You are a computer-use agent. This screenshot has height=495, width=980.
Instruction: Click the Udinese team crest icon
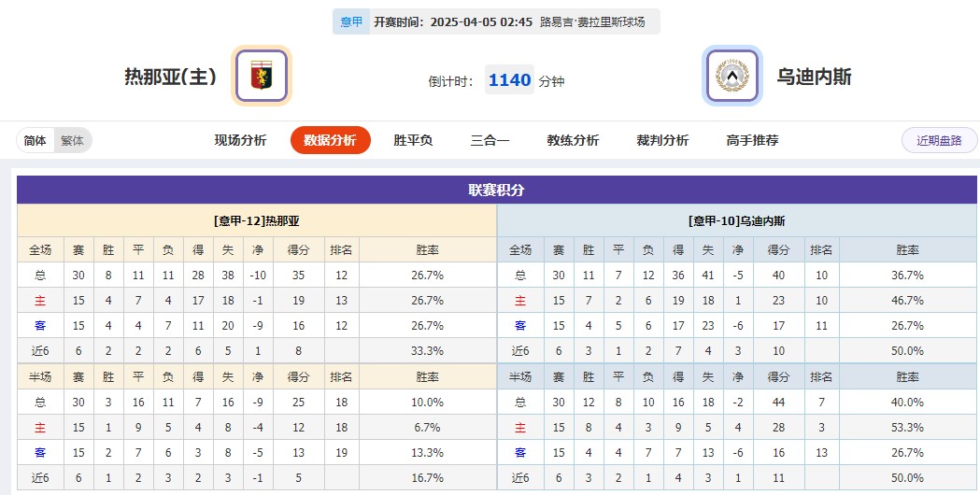732,76
